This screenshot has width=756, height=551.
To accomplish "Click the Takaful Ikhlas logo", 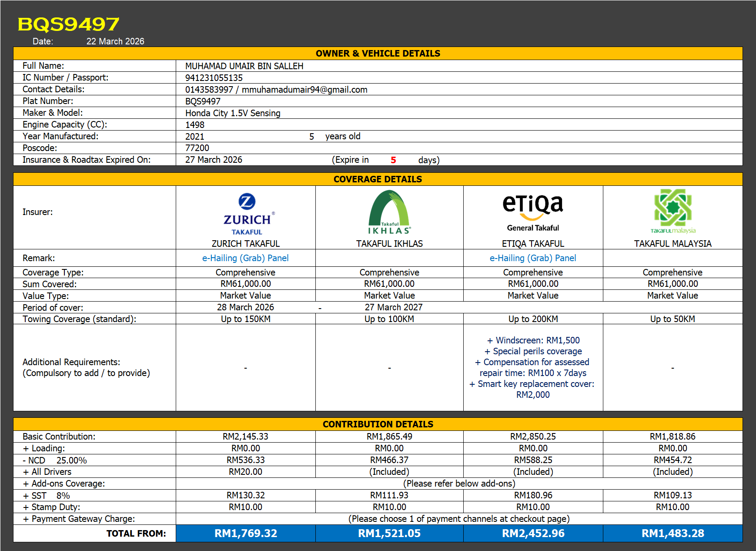I will tap(389, 213).
